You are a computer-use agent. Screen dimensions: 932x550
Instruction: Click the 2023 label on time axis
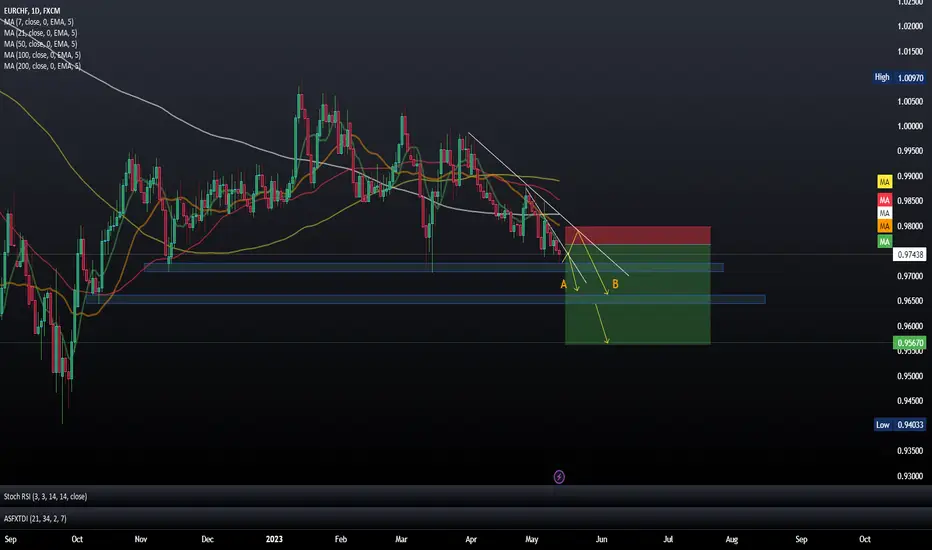[274, 539]
